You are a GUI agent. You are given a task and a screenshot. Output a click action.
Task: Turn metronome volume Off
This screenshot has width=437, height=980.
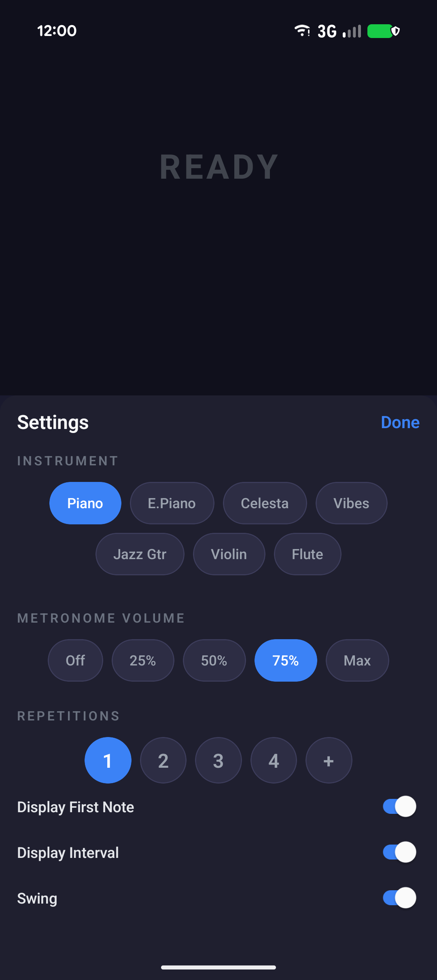tap(75, 661)
